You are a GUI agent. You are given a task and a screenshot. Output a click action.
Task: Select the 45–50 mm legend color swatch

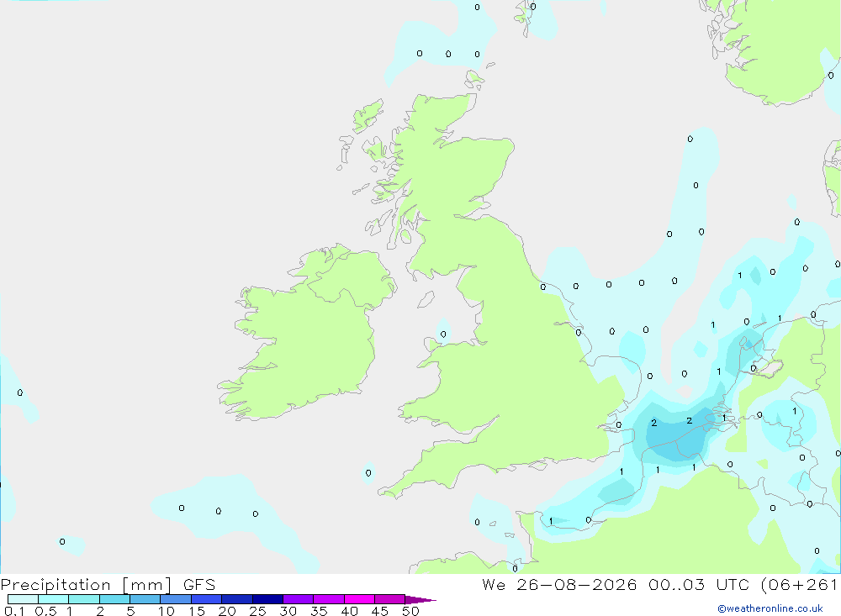pyautogui.click(x=390, y=599)
